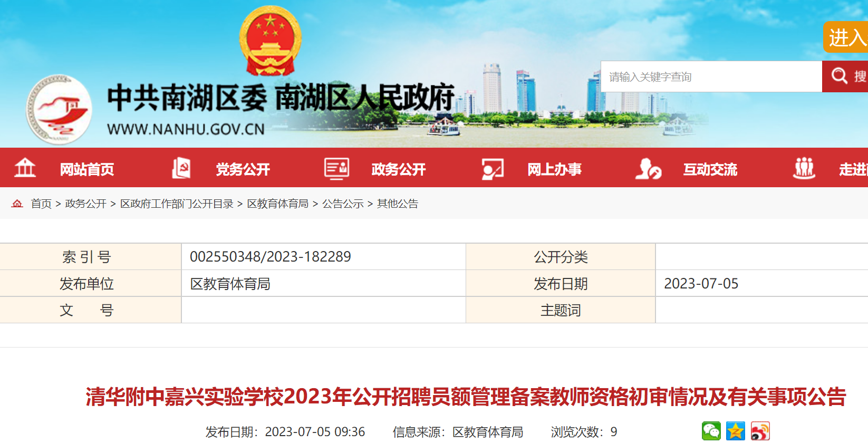This screenshot has width=868, height=443.
Task: Click the orange 进入 button
Action: 846,37
